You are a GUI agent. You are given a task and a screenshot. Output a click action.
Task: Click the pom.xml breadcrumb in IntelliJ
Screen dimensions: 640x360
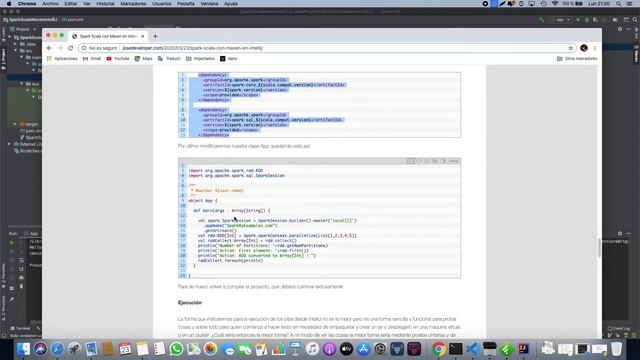tap(73, 20)
